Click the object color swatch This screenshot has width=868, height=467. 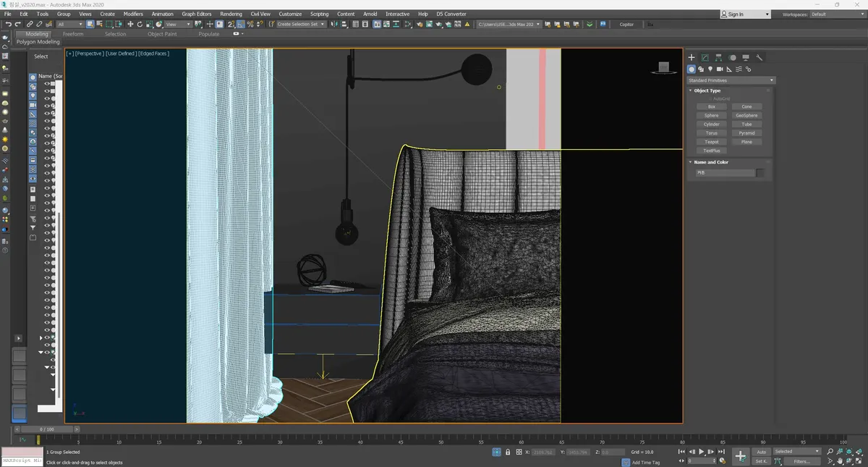coord(760,173)
